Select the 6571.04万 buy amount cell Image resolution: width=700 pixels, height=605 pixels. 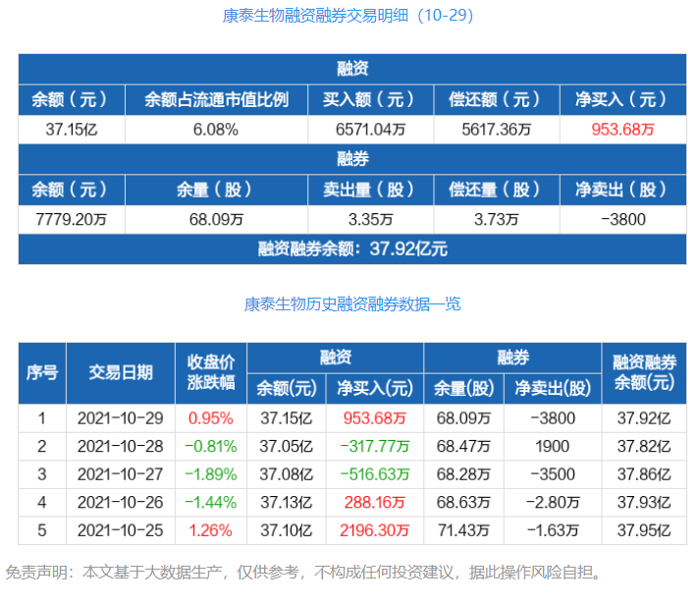370,130
